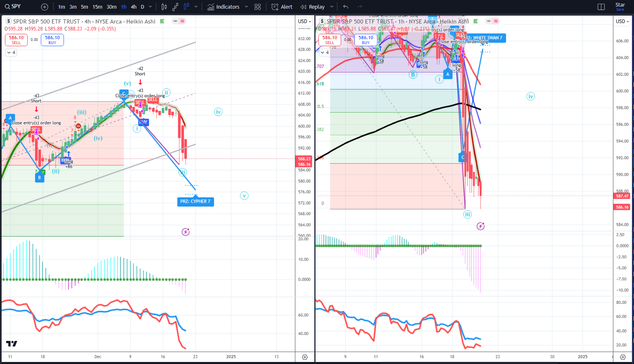Toggle the pink wave indicator pill on 1h chart
This screenshot has width=634, height=364.
tap(496, 21)
